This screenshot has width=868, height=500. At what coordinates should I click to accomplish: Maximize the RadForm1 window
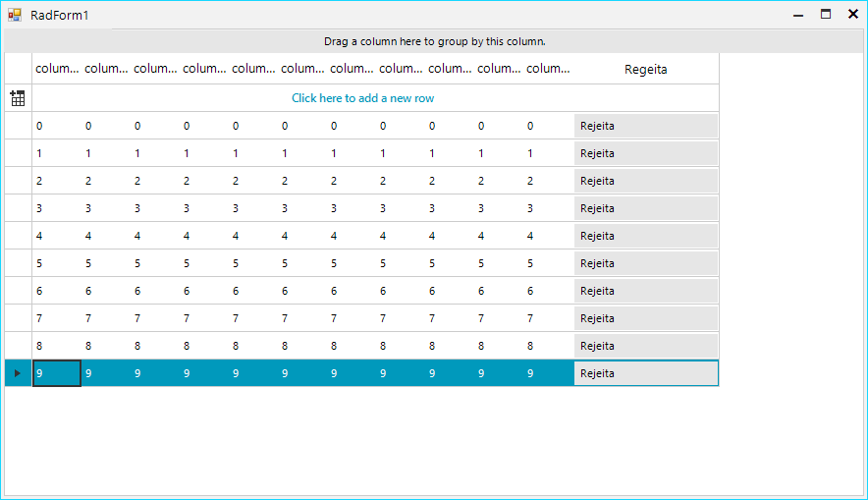(826, 15)
